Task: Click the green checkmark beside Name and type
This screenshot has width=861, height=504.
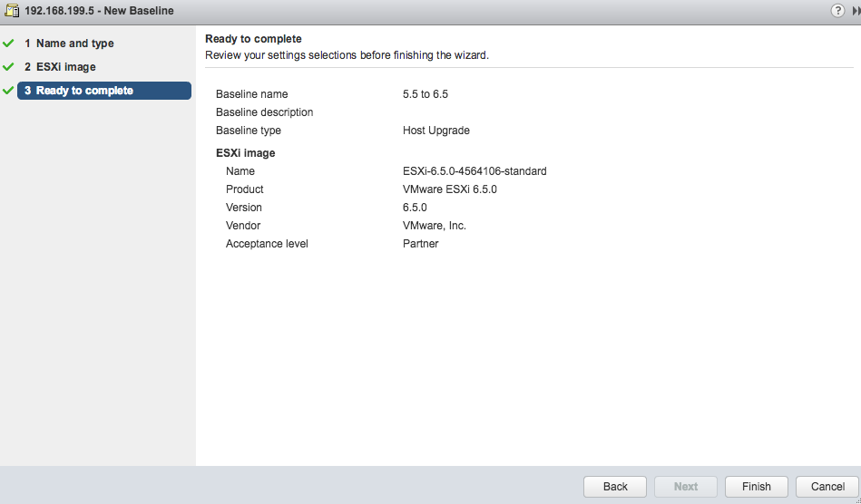Action: (x=8, y=43)
